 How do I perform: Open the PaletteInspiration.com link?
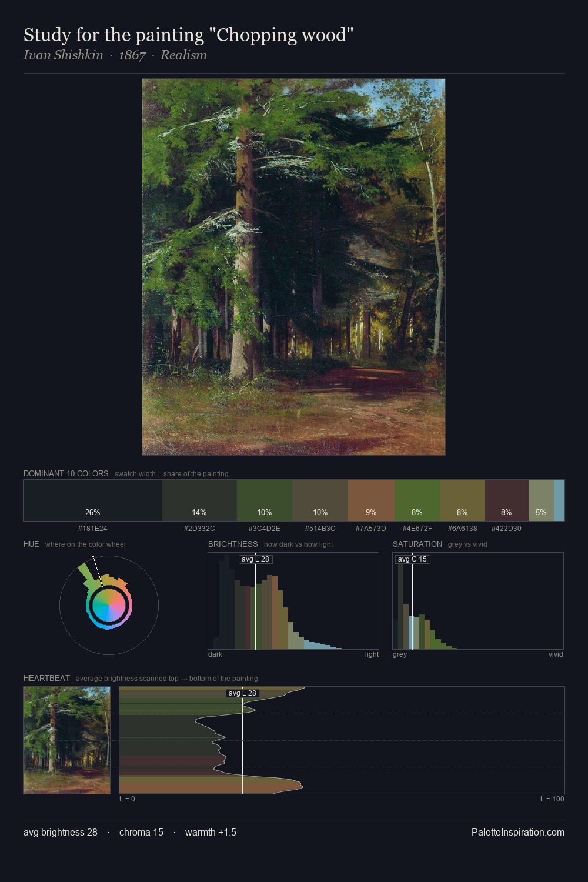(518, 832)
